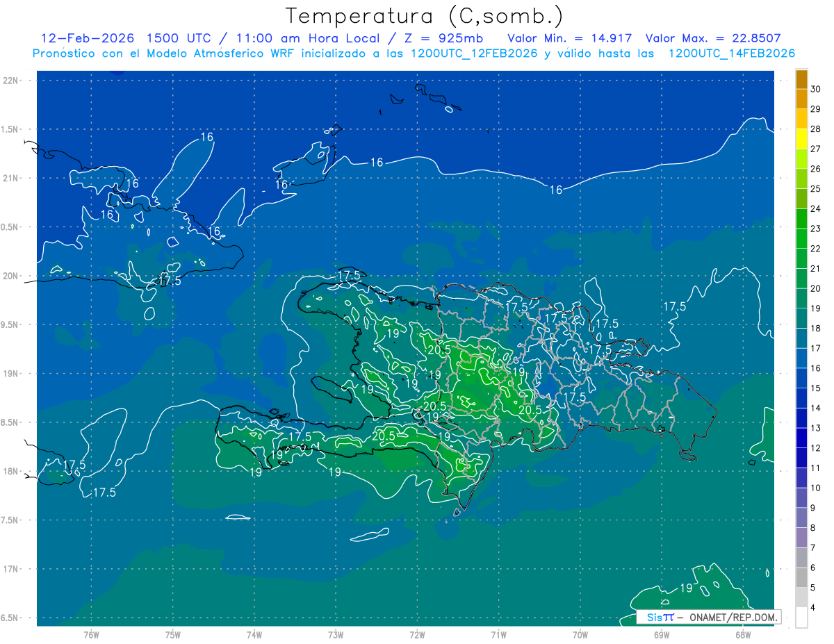
Task: Click the "70W" longitude axis label
Action: (x=580, y=635)
